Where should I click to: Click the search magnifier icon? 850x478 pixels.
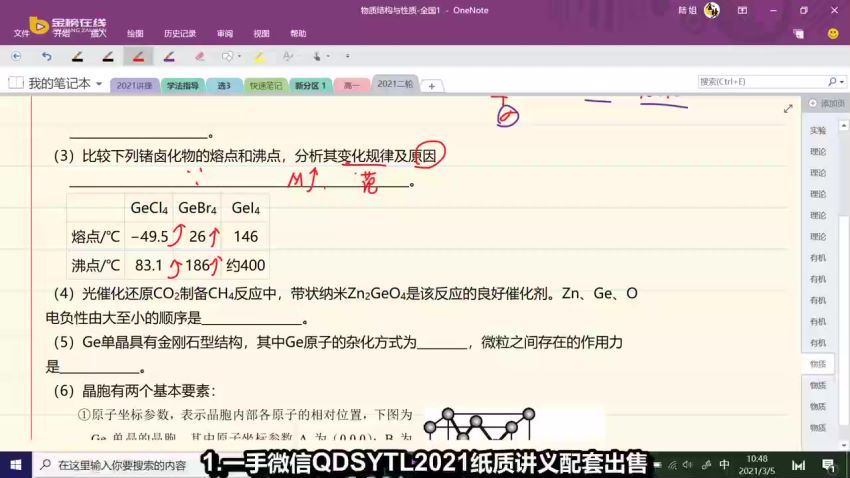click(x=832, y=82)
